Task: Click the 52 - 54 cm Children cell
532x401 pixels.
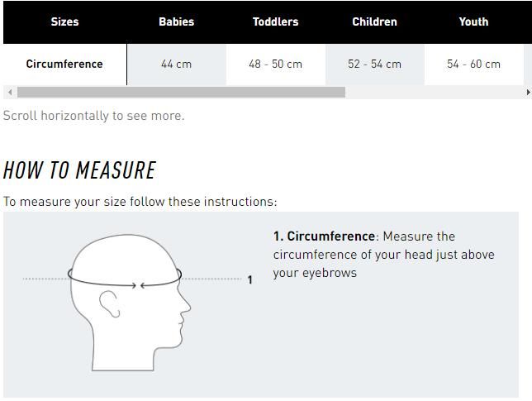Action: point(374,64)
